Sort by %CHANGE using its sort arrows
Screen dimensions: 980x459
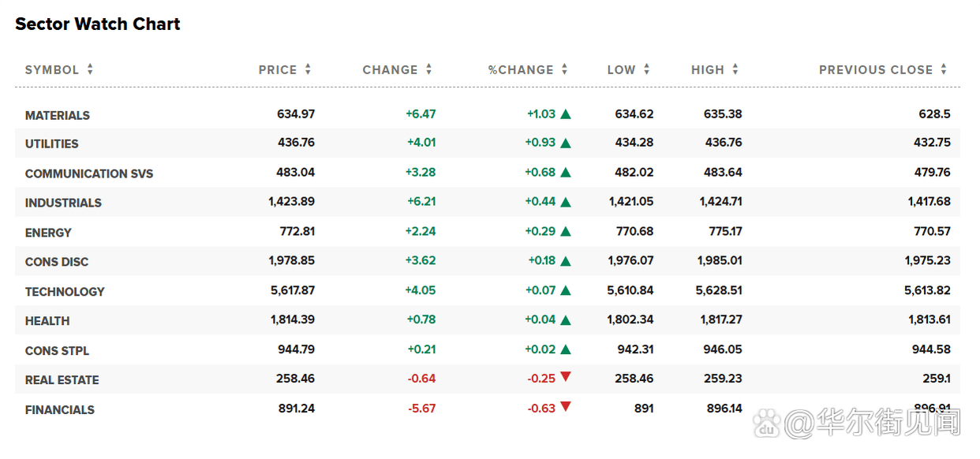564,69
